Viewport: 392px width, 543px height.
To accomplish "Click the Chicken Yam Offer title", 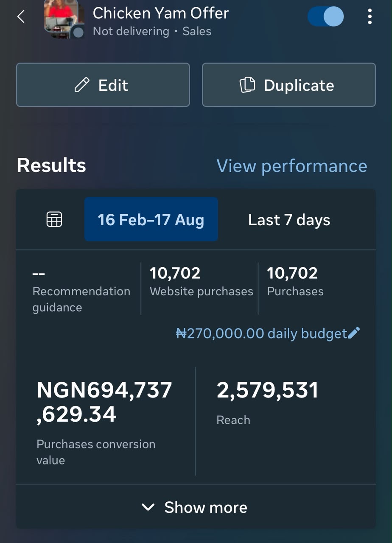I will click(161, 13).
